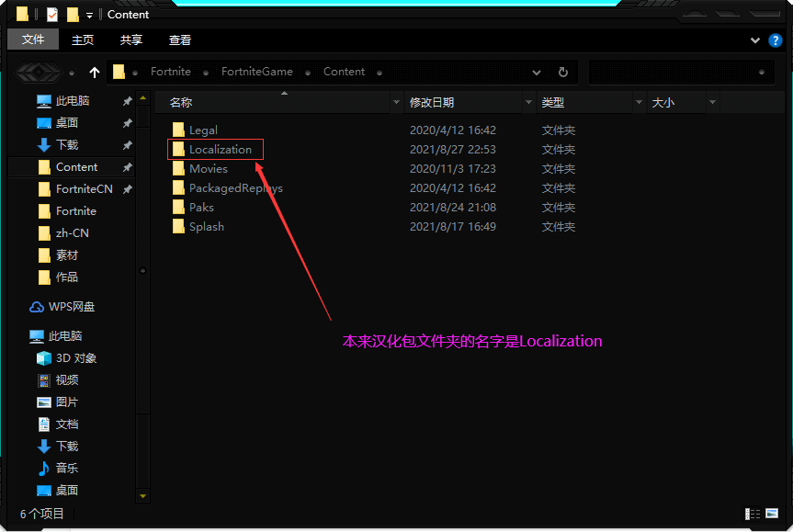Open 音乐 library in navigation pane
Image resolution: width=793 pixels, height=532 pixels.
click(67, 469)
